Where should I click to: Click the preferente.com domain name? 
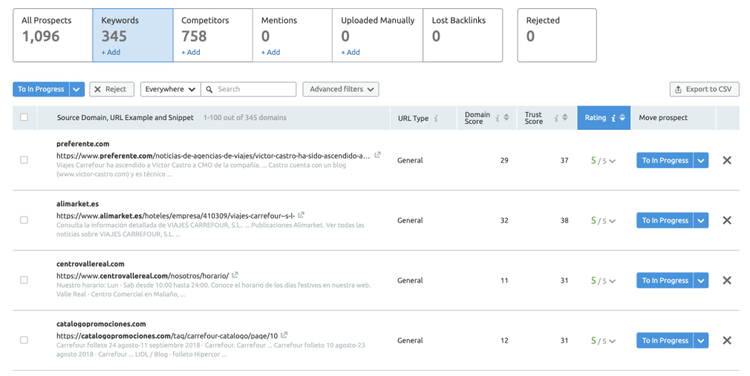[83, 144]
